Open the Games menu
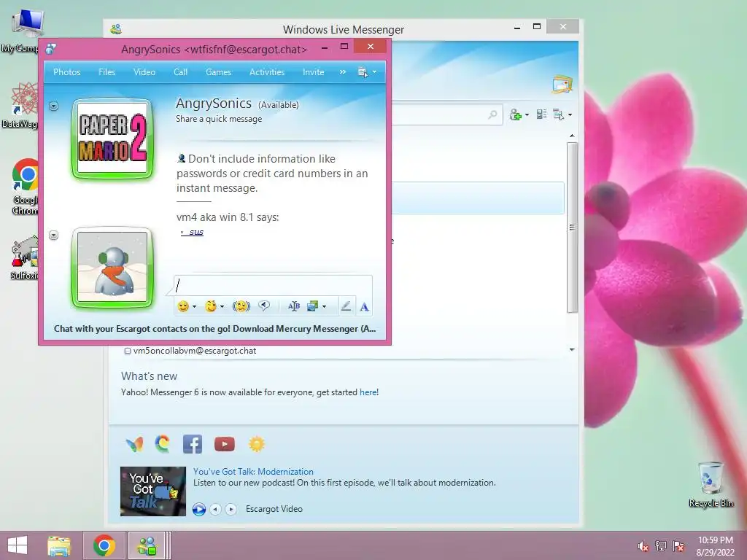747x560 pixels. [x=218, y=72]
